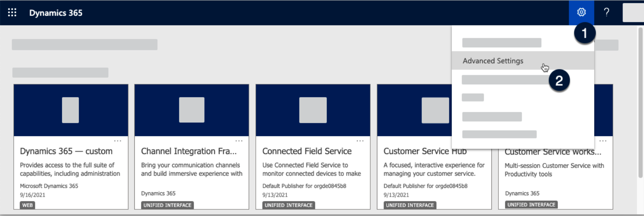Screen dimensions: 644x216
Task: Select Advanced Settings from the menu
Action: tap(523, 61)
